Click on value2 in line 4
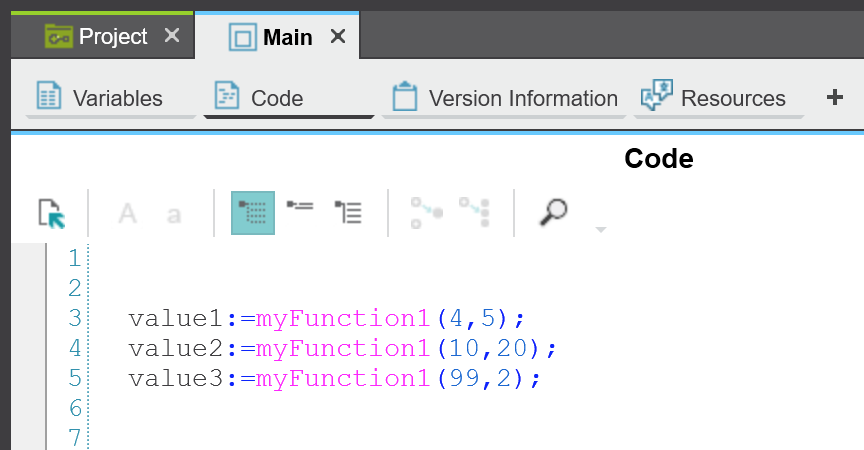This screenshot has height=450, width=864. click(175, 348)
